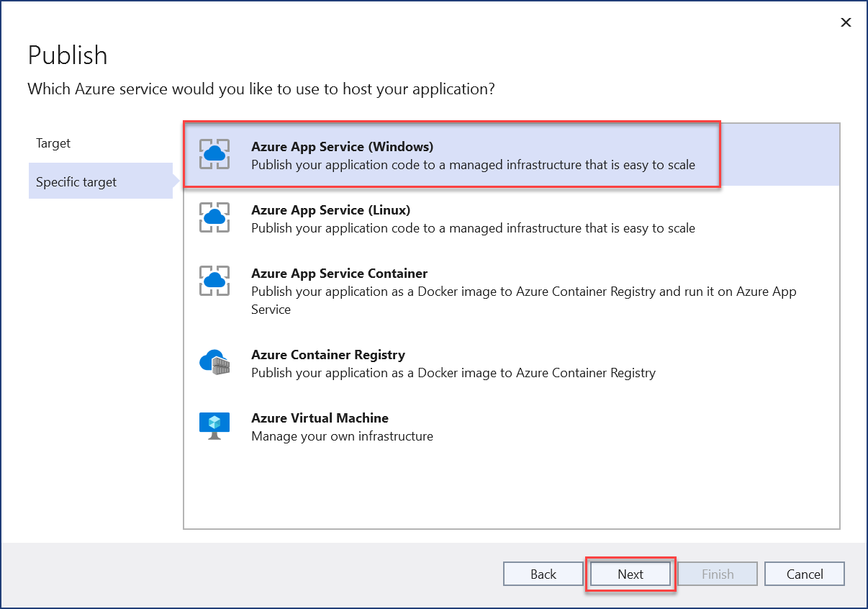The width and height of the screenshot is (868, 609).
Task: Cancel the Publish dialog
Action: click(805, 574)
